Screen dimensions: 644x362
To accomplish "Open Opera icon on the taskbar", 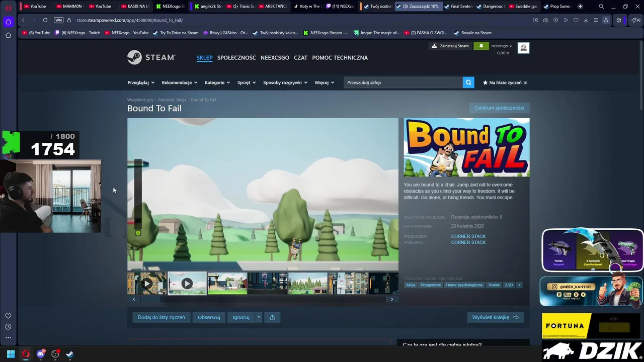I will point(26,354).
